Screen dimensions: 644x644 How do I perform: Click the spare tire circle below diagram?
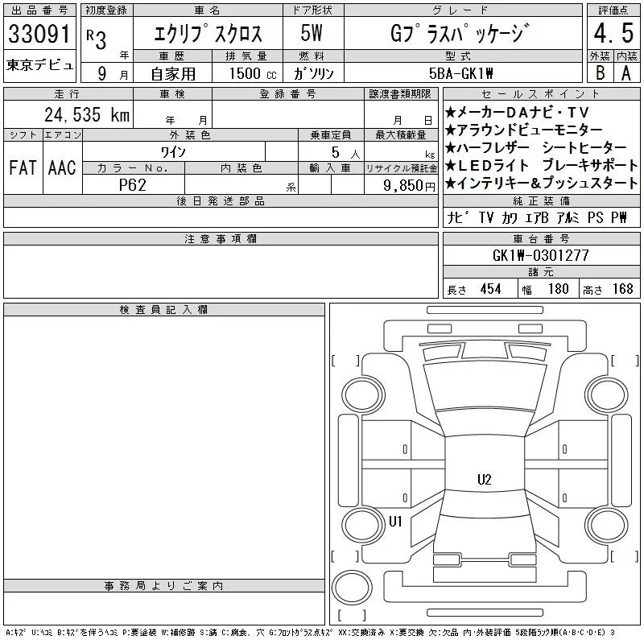tap(351, 588)
